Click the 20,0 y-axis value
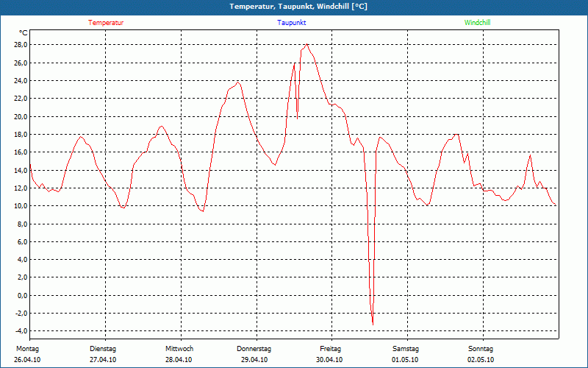Viewport: 588px width, 368px height. click(21, 116)
